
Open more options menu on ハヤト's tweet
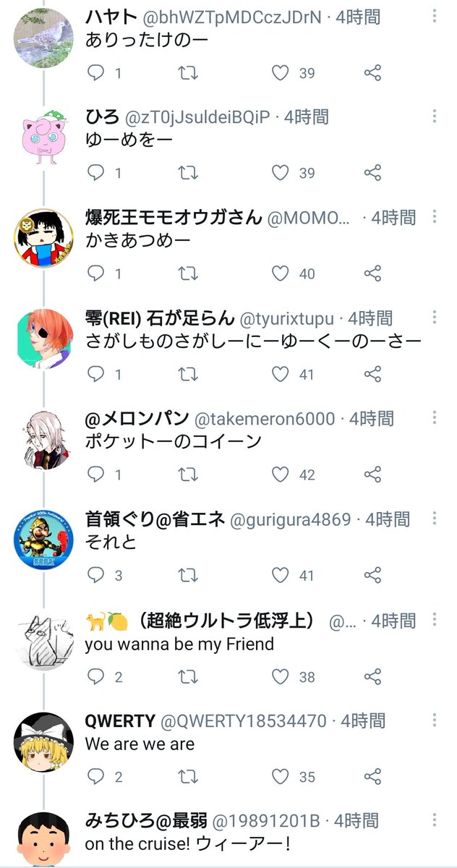[x=434, y=15]
